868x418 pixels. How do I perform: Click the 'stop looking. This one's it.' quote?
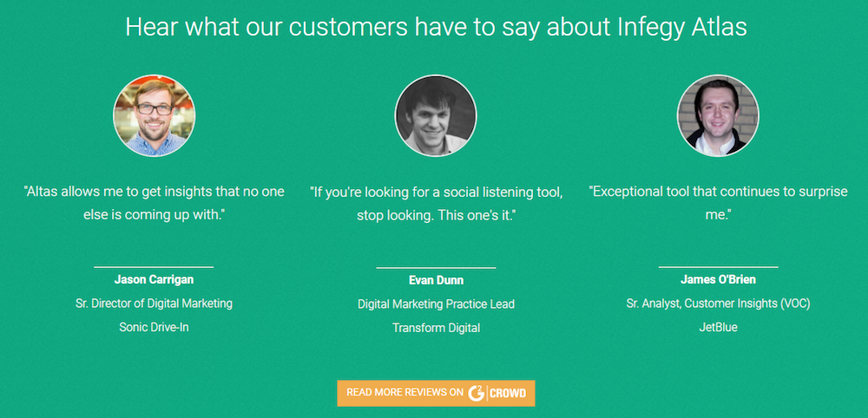pos(436,213)
